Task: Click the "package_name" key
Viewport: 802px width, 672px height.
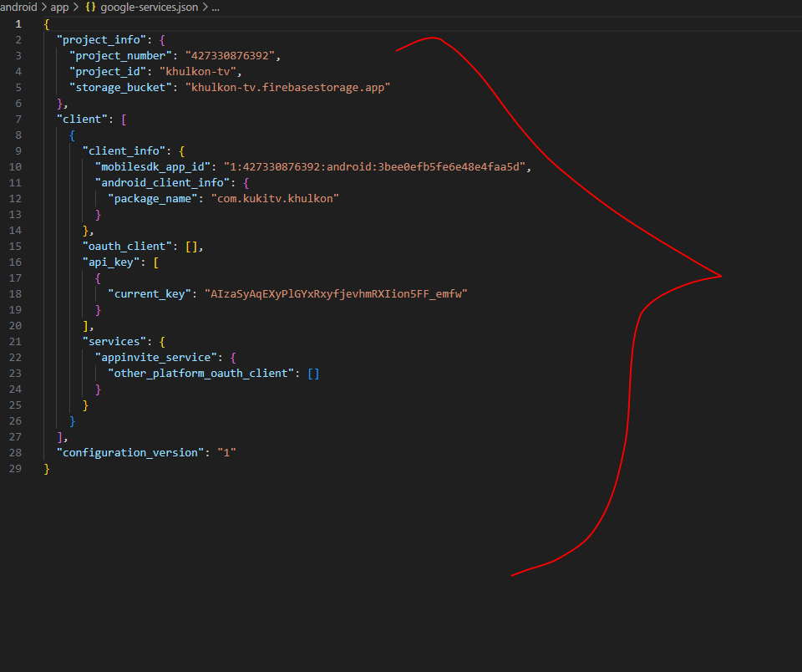Action: [x=153, y=199]
